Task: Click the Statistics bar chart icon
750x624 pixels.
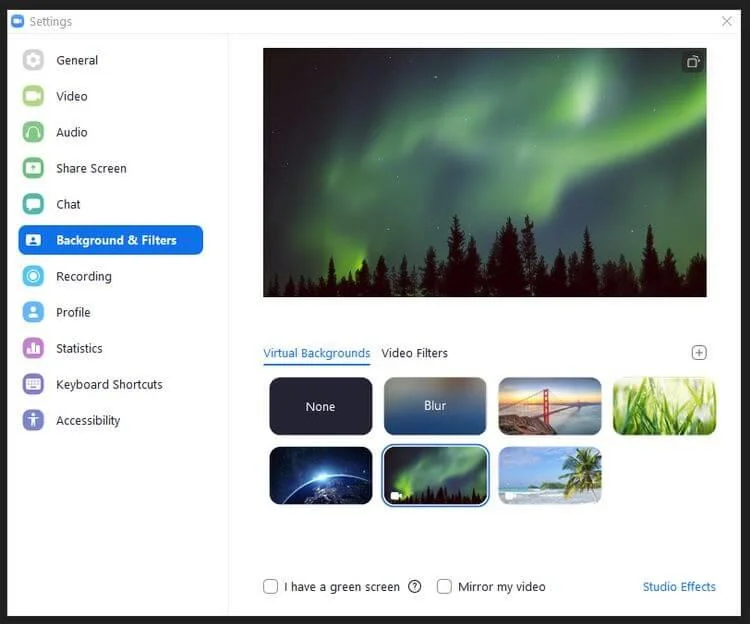Action: click(x=33, y=348)
